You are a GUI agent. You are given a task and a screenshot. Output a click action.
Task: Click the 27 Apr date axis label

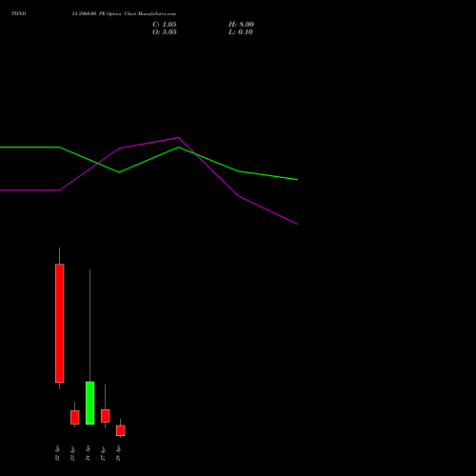(103, 453)
